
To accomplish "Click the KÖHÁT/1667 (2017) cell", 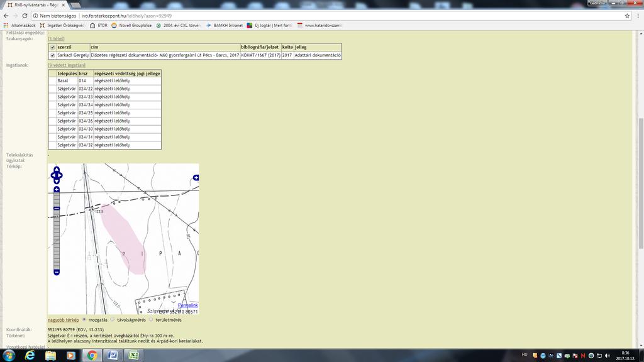I will (261, 55).
